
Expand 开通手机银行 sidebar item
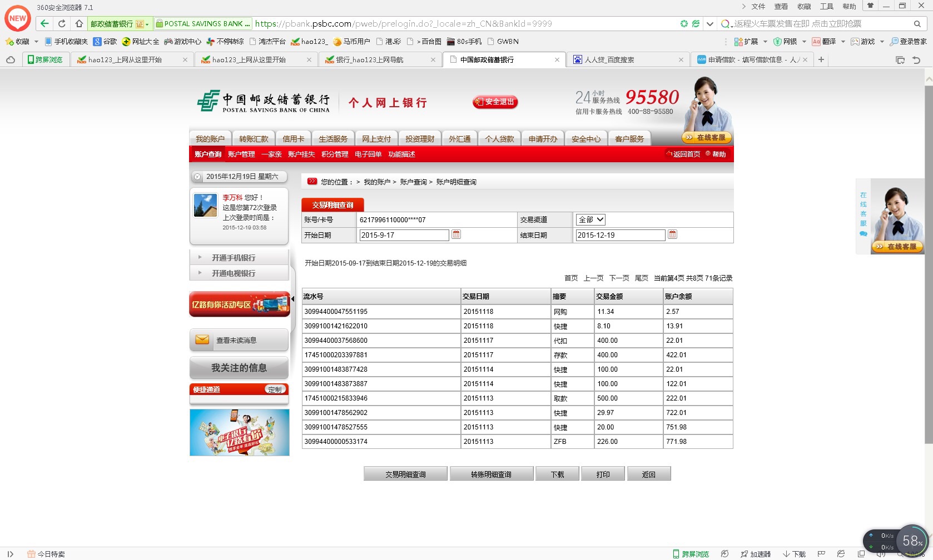tap(239, 257)
